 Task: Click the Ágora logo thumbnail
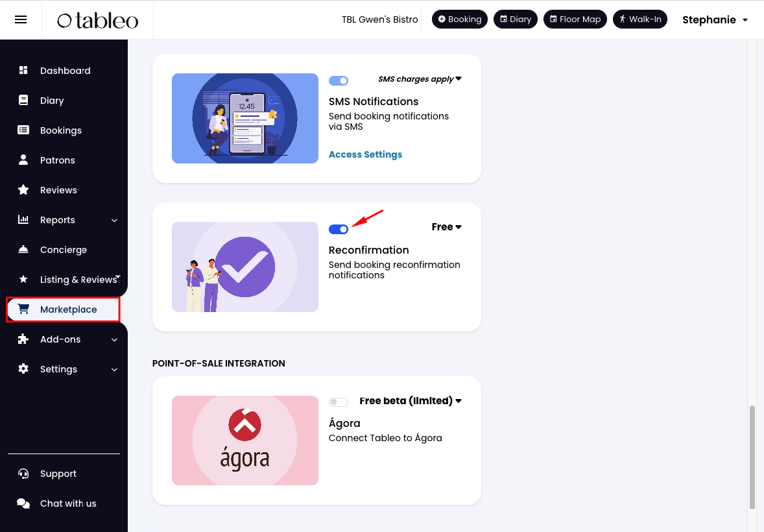pos(245,441)
